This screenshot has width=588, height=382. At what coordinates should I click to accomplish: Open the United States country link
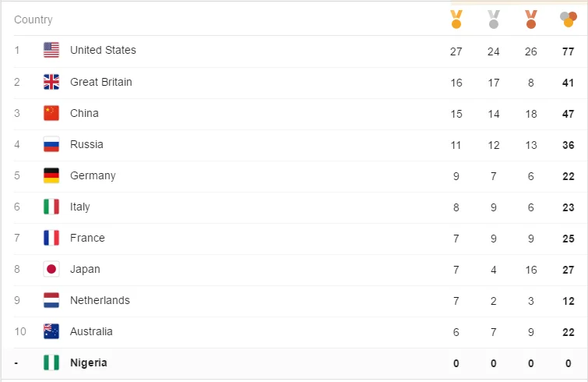pyautogui.click(x=103, y=50)
